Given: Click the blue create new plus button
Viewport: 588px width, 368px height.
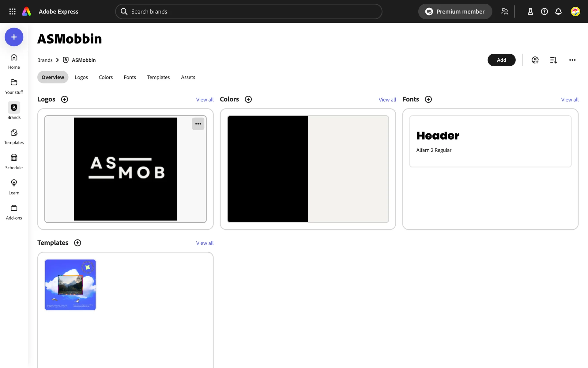Looking at the screenshot, I should [x=14, y=37].
